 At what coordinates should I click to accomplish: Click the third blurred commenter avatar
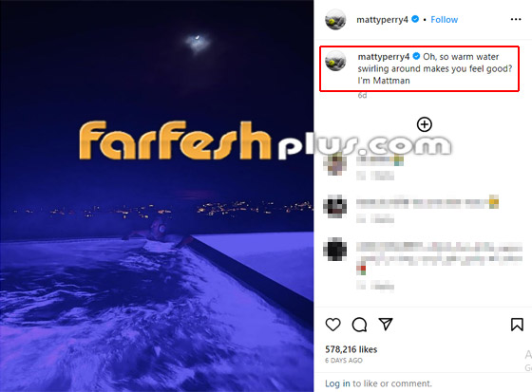click(x=334, y=250)
